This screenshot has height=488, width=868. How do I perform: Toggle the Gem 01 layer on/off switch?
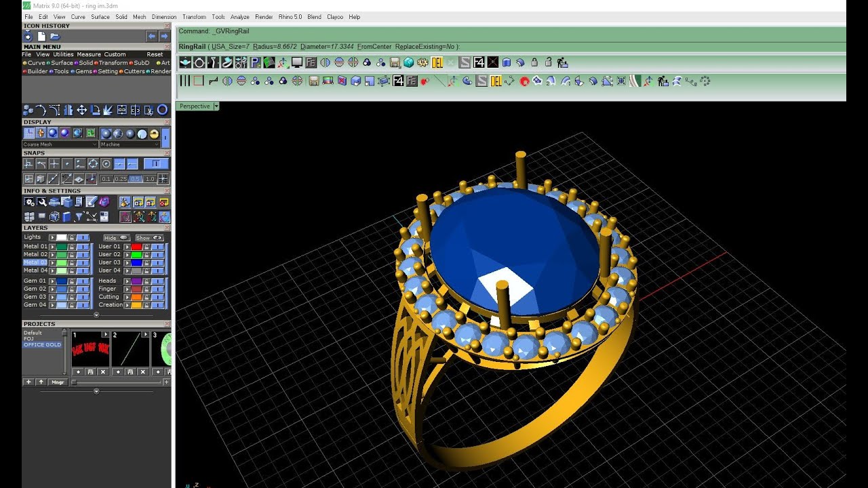pos(83,281)
